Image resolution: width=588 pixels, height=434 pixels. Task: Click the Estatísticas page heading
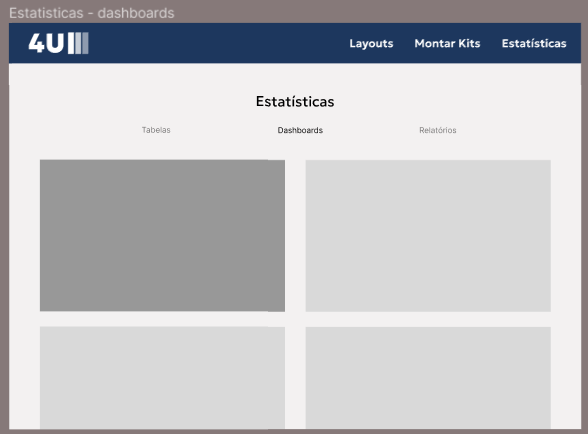[x=295, y=102]
